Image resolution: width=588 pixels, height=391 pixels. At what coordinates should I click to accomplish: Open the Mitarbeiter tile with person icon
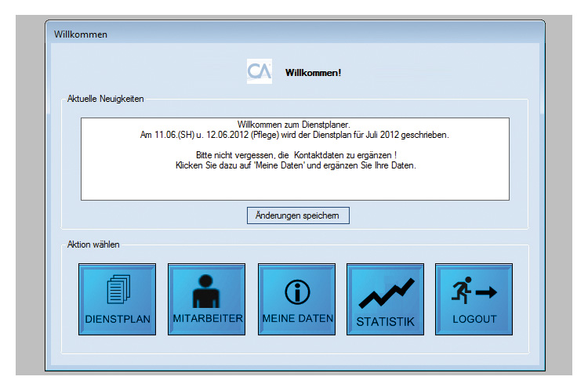coord(206,299)
